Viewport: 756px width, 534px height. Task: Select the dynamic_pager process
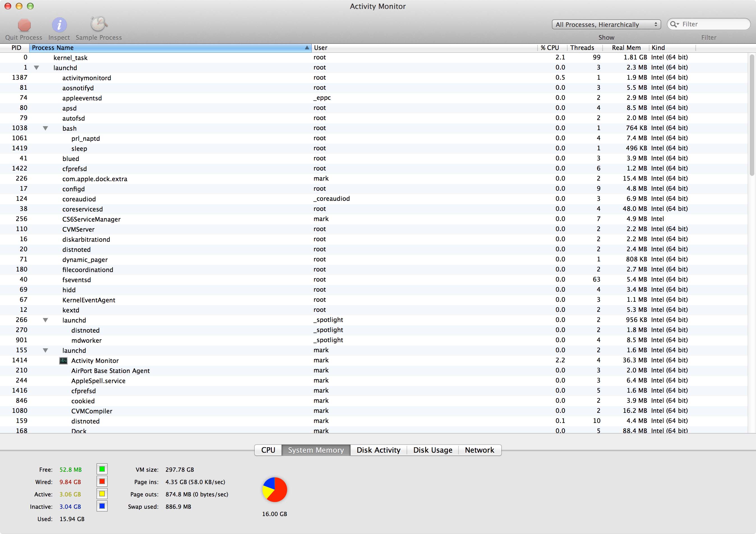(374, 259)
